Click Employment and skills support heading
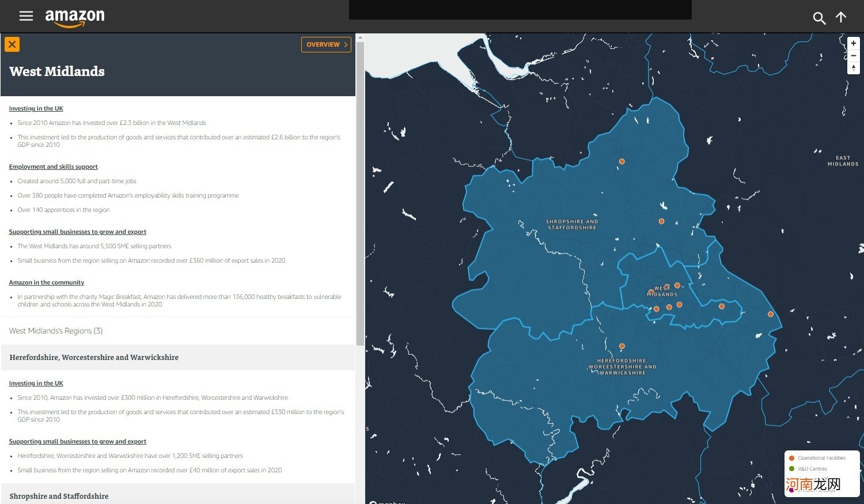The height and width of the screenshot is (504, 864). 53,166
